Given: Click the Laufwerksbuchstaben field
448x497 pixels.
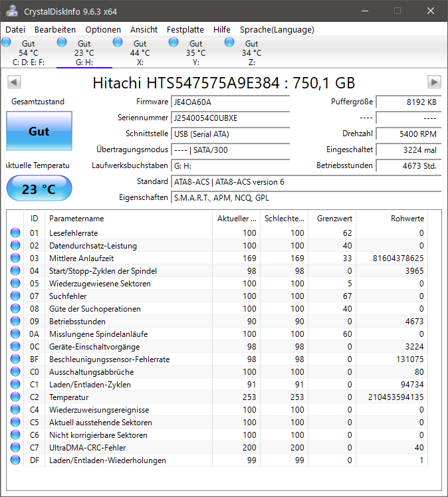Looking at the screenshot, I should pyautogui.click(x=231, y=165).
